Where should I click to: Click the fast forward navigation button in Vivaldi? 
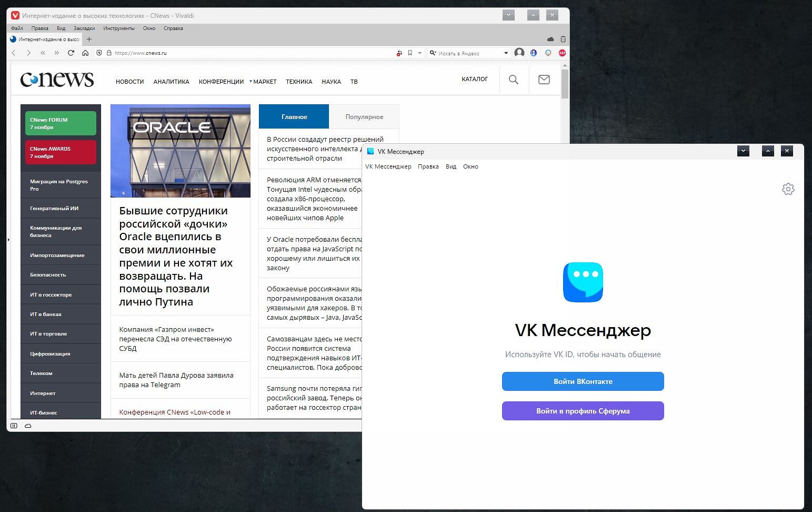(x=57, y=53)
